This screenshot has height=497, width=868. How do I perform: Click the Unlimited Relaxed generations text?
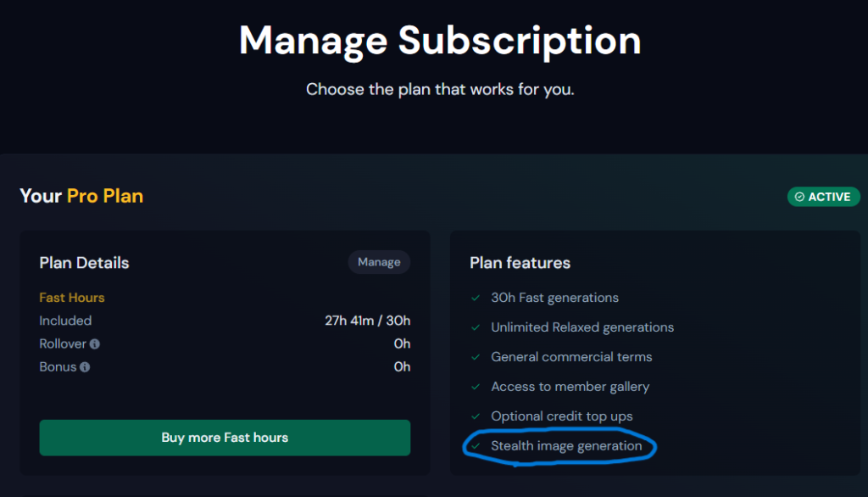tap(582, 327)
